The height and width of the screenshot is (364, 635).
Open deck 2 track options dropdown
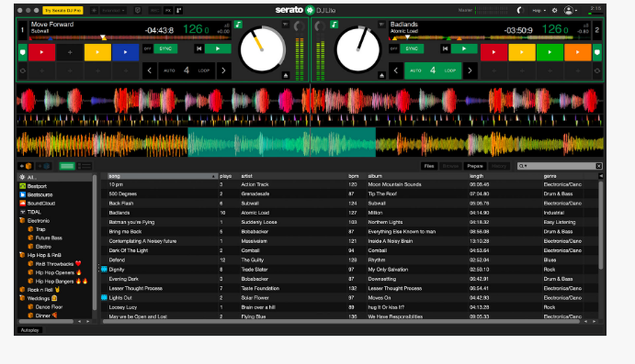pos(382,25)
